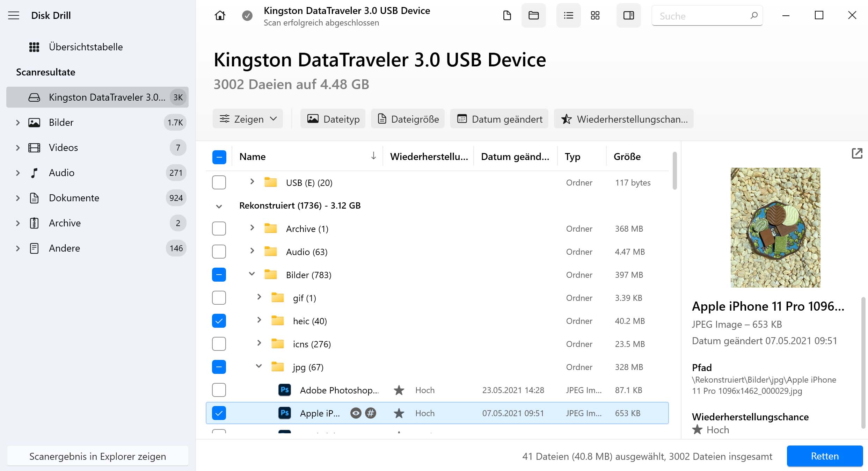This screenshot has width=868, height=471.
Task: Click the search magnifier icon
Action: (754, 15)
